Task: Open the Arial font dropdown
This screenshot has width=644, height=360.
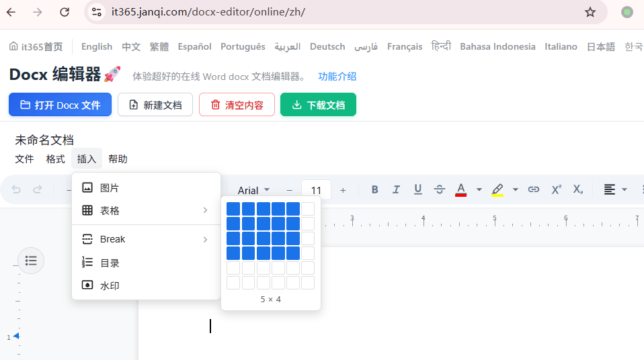Action: [x=253, y=190]
